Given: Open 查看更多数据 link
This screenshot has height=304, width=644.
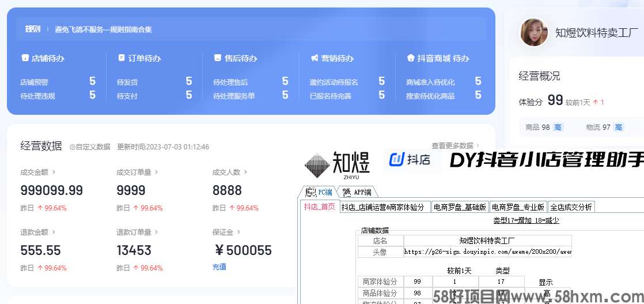Looking at the screenshot, I should click(455, 145).
